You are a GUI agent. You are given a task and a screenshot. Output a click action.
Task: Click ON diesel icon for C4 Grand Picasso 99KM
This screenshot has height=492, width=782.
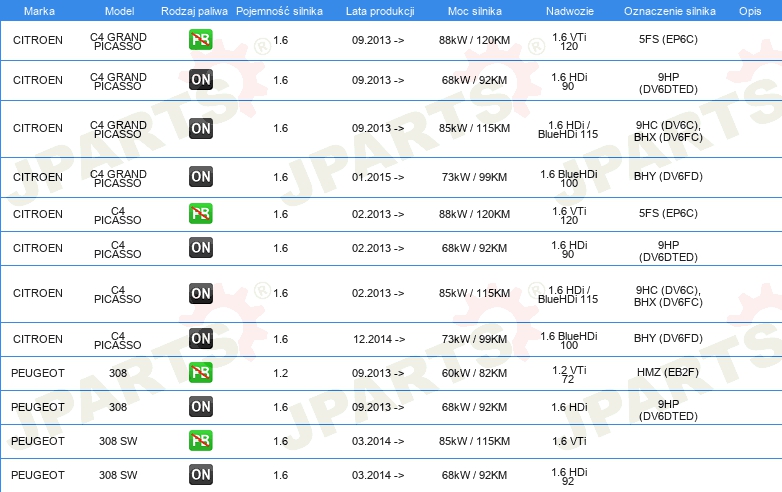[x=200, y=176]
